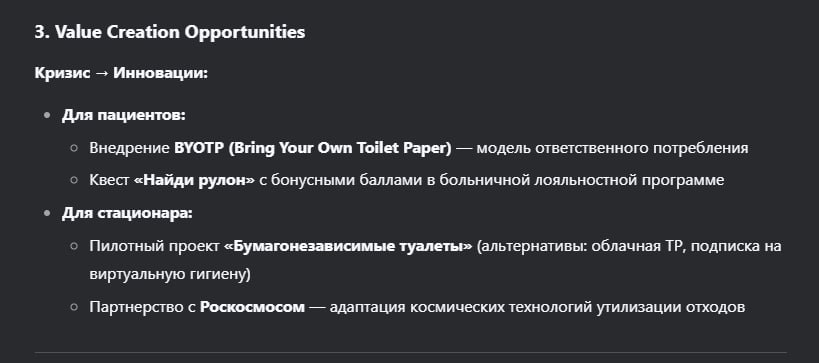
Task: Click the "Кризис → Инновации:" subheading
Action: pos(121,73)
